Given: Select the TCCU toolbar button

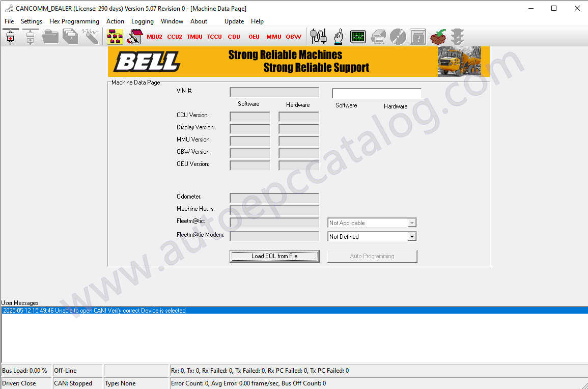Looking at the screenshot, I should (x=214, y=37).
